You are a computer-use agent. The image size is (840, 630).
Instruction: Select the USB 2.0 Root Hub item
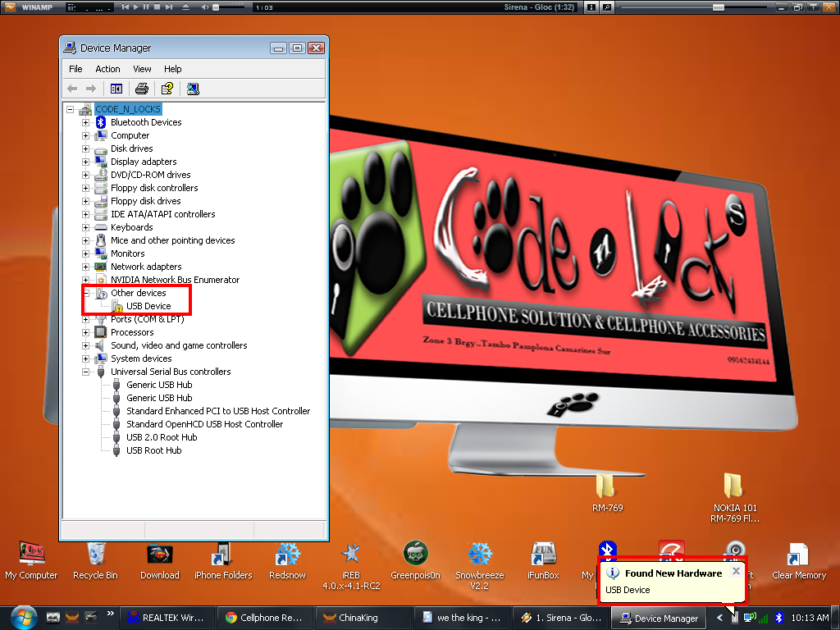pos(162,437)
